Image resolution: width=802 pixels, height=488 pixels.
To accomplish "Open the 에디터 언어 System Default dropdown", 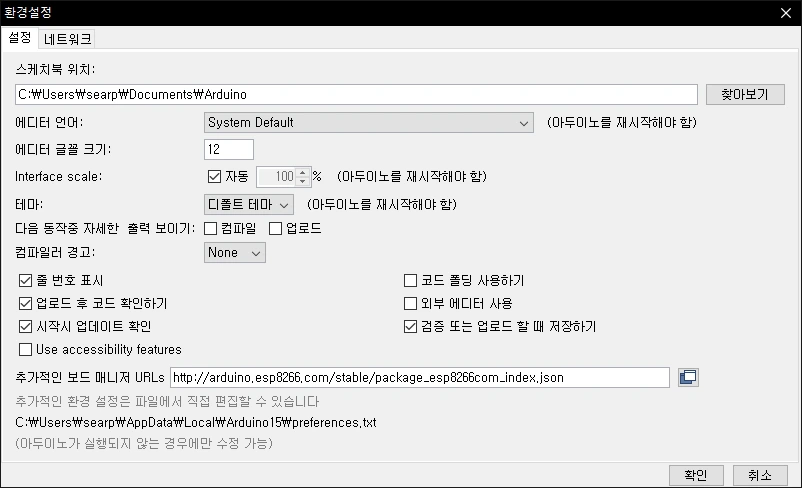I will [368, 123].
